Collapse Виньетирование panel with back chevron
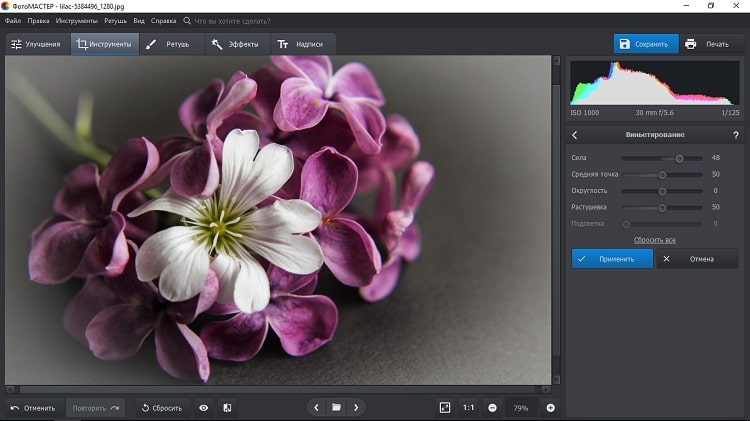This screenshot has width=750, height=421. tap(575, 135)
